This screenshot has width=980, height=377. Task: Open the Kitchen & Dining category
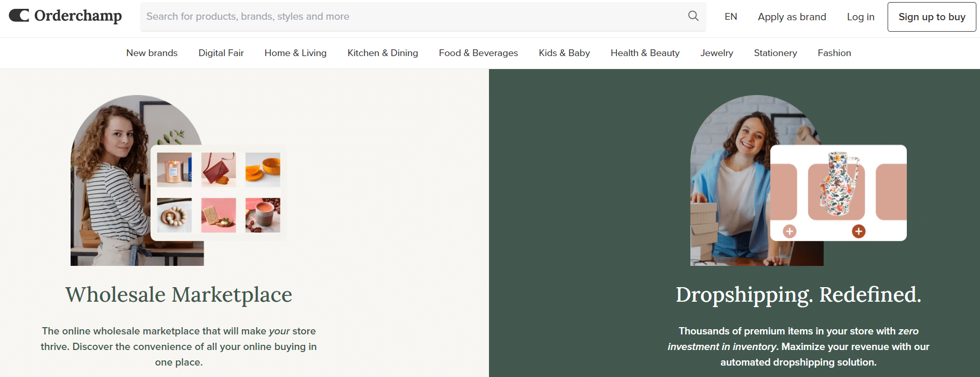coord(383,53)
